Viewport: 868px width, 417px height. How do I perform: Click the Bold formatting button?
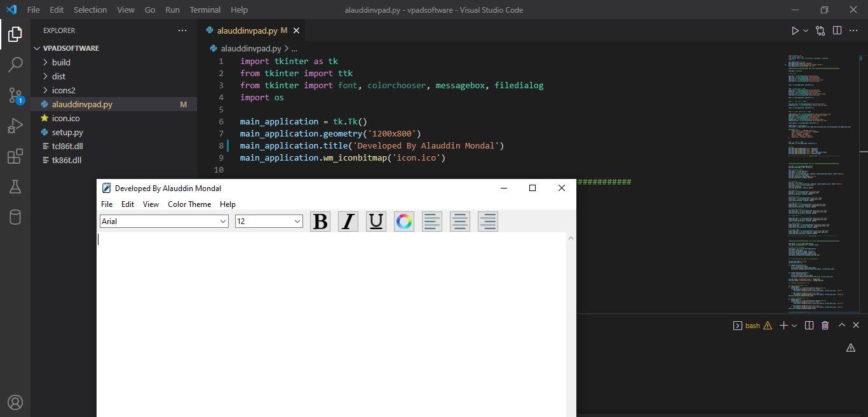320,222
